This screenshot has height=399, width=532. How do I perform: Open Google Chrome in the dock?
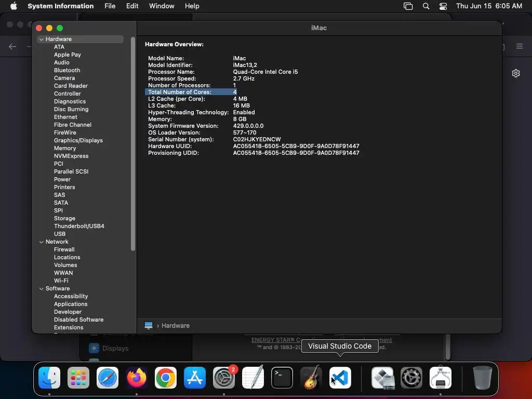(x=166, y=378)
